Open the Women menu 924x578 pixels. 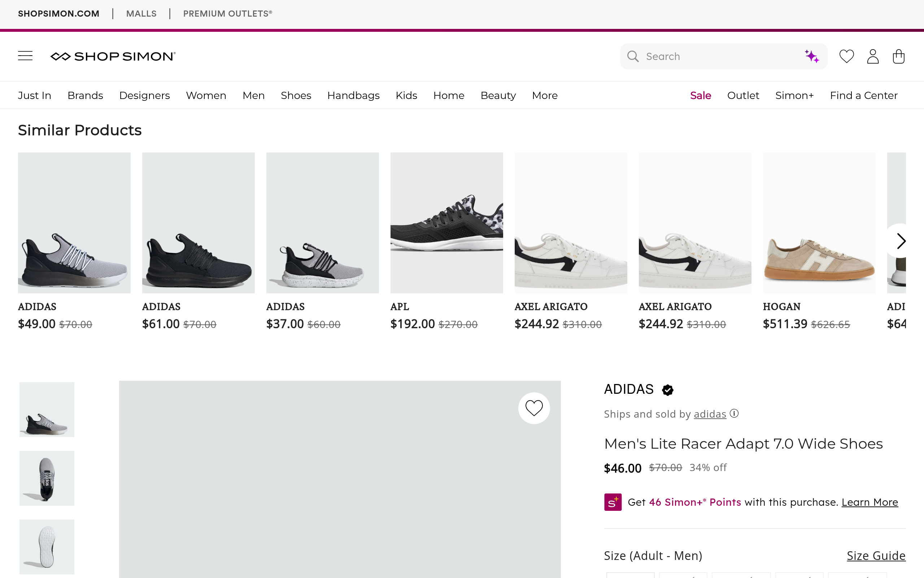(206, 95)
